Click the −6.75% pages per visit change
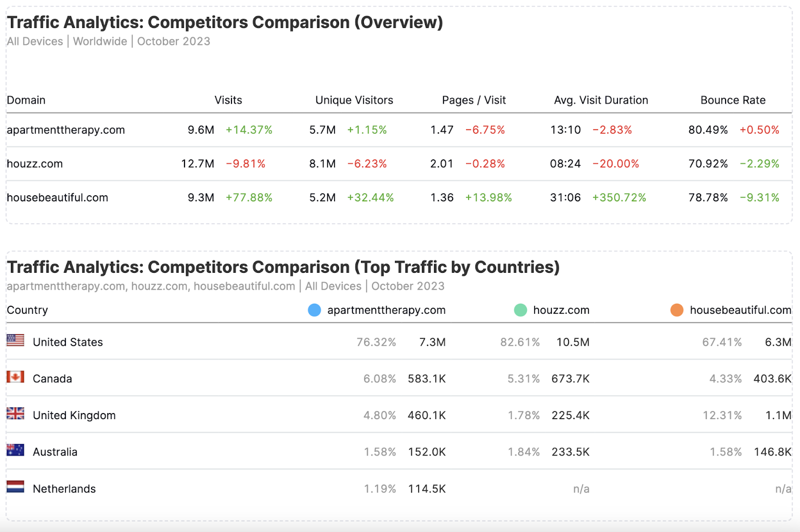The width and height of the screenshot is (800, 532). coord(485,130)
